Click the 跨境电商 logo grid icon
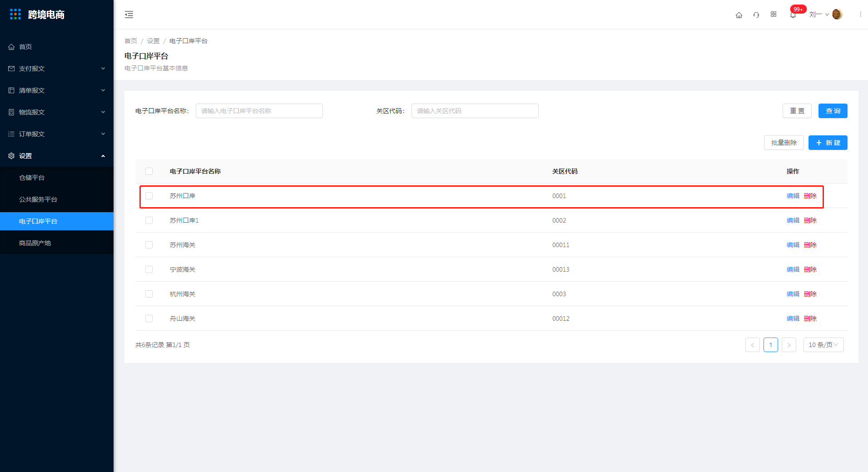This screenshot has height=472, width=868. [x=15, y=15]
